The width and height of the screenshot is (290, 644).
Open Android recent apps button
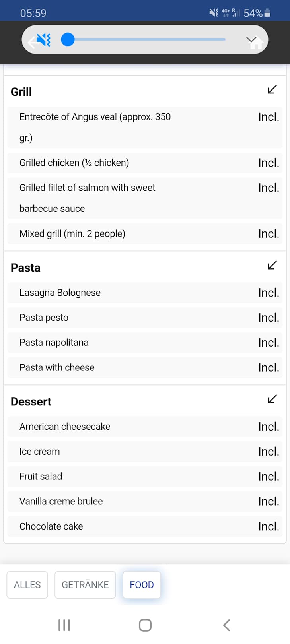click(64, 625)
